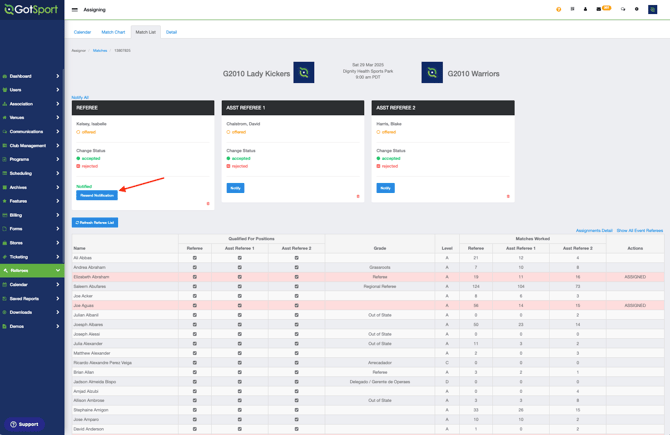Notify Asst Referee 2 Blake

pyautogui.click(x=385, y=188)
